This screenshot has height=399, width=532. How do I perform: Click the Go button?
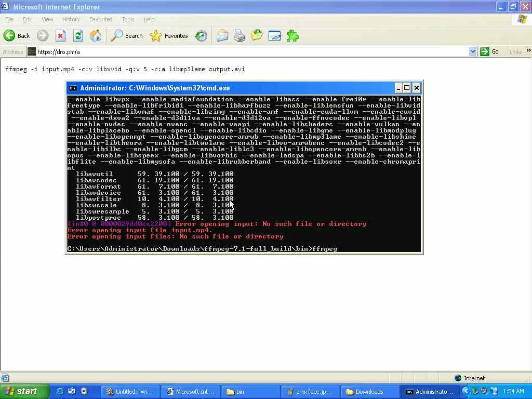pyautogui.click(x=489, y=51)
